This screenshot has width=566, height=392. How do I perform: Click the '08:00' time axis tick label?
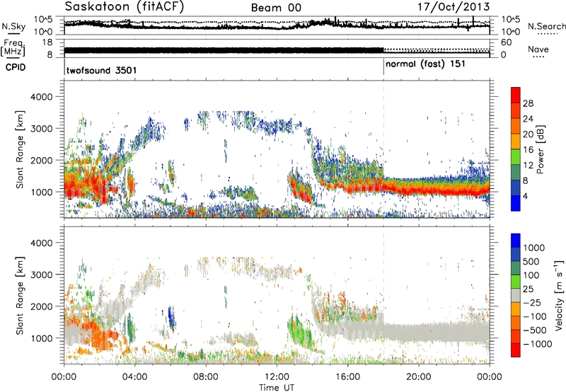[x=206, y=377]
